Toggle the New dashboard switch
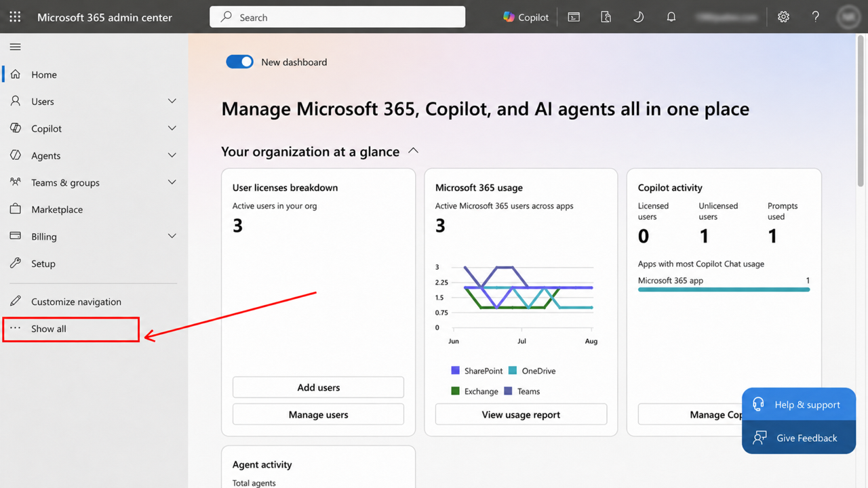Image resolution: width=868 pixels, height=488 pixels. coord(239,62)
